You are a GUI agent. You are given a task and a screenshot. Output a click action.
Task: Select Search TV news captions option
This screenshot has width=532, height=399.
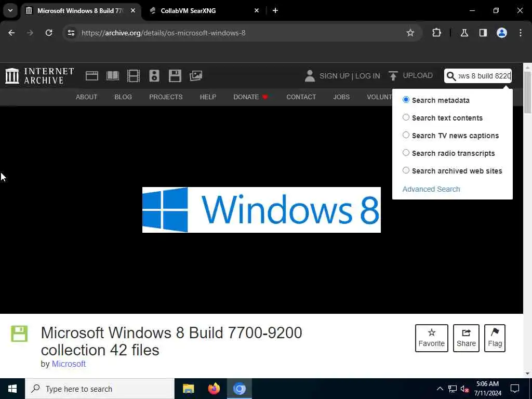click(406, 135)
